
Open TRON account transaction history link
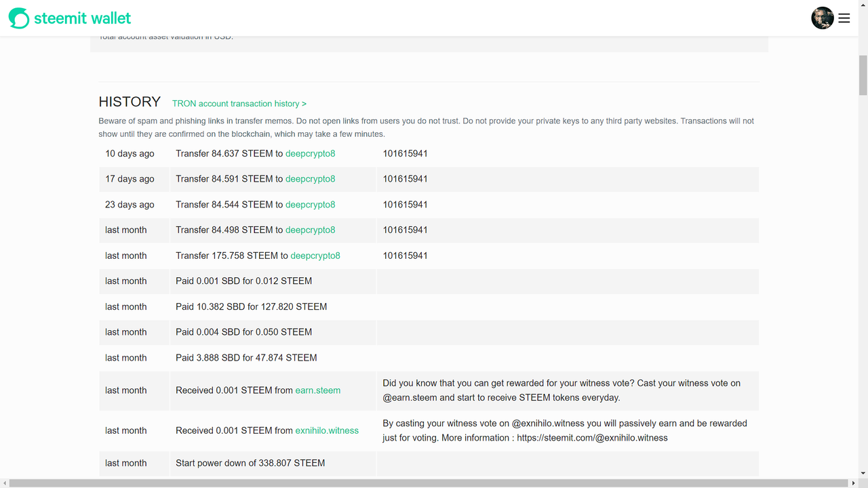[x=239, y=104]
